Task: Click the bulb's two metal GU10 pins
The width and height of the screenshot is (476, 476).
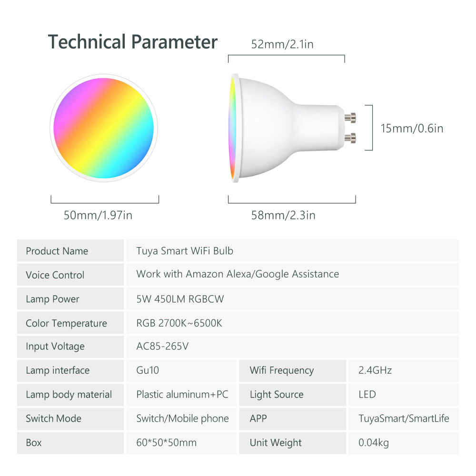Action: click(351, 127)
